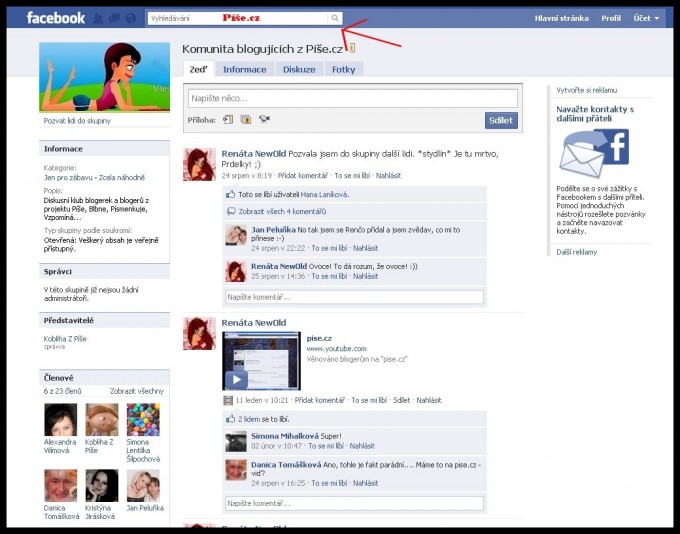Click the Vyhledávání search field
This screenshot has height=534, width=680.
(x=238, y=18)
